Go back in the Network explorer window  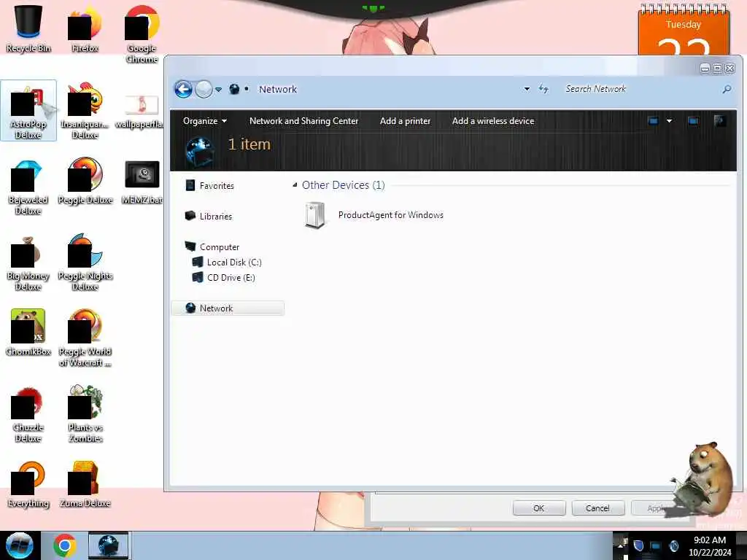pyautogui.click(x=183, y=89)
